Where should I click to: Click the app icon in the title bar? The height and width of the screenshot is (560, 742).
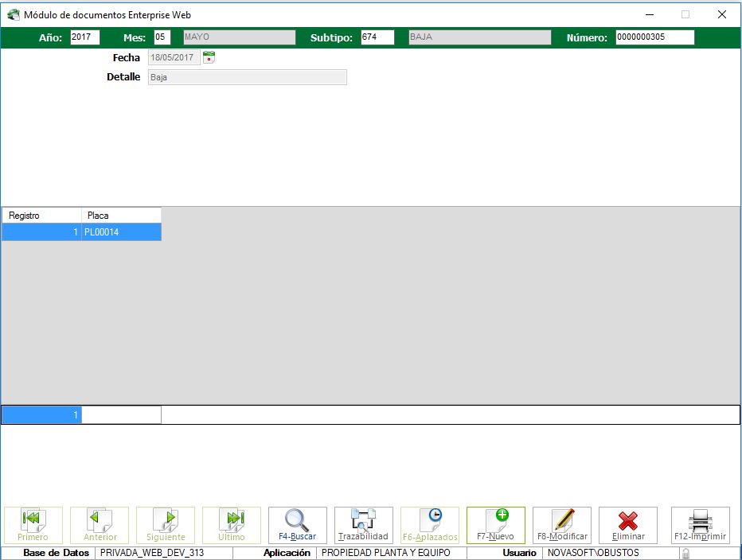tap(14, 14)
